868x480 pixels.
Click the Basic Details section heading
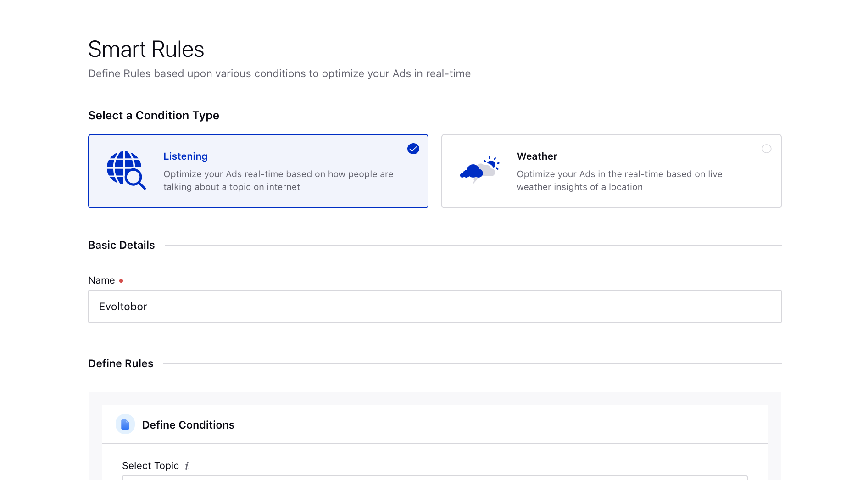[122, 245]
